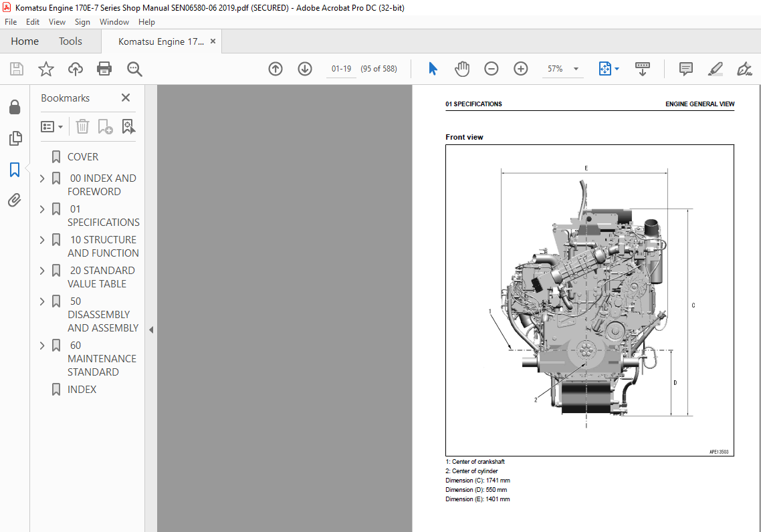Click 'Front view' heading text
Screen dimensions: 761x532
pos(465,137)
